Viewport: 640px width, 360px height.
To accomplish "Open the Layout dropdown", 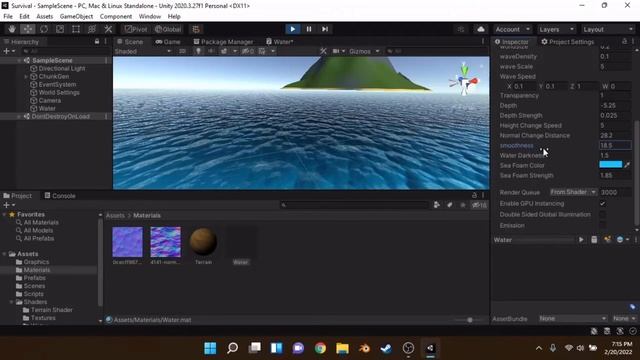I will pos(608,29).
